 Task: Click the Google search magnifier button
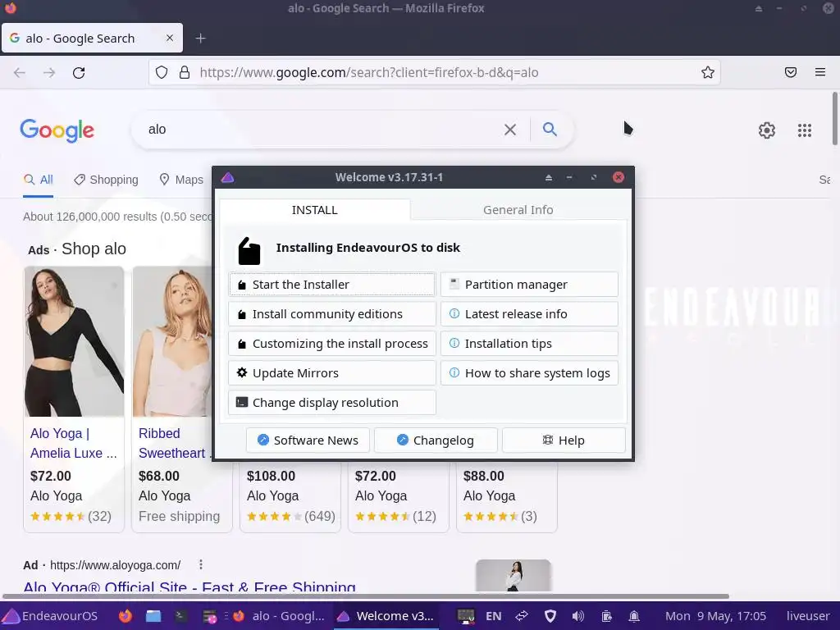[550, 129]
